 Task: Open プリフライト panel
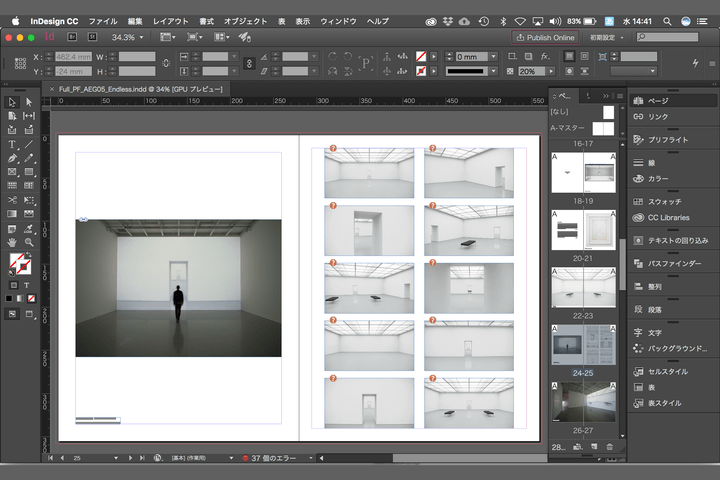point(673,140)
